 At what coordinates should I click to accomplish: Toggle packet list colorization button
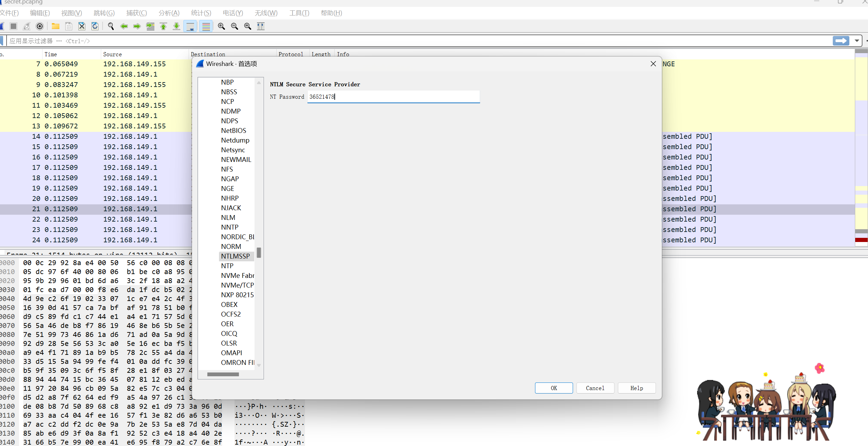[x=206, y=26]
